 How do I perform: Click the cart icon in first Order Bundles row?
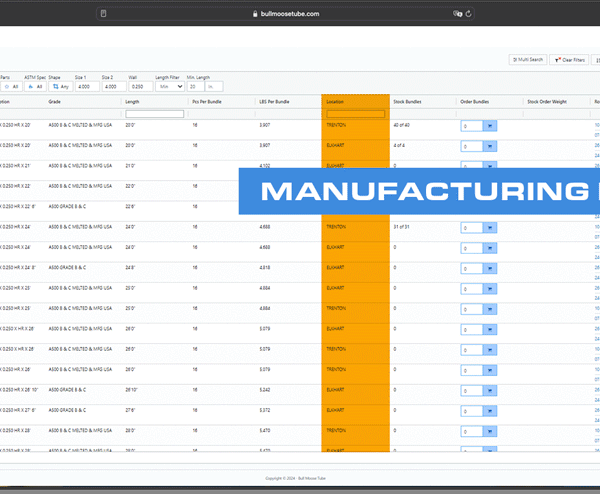[x=490, y=126]
